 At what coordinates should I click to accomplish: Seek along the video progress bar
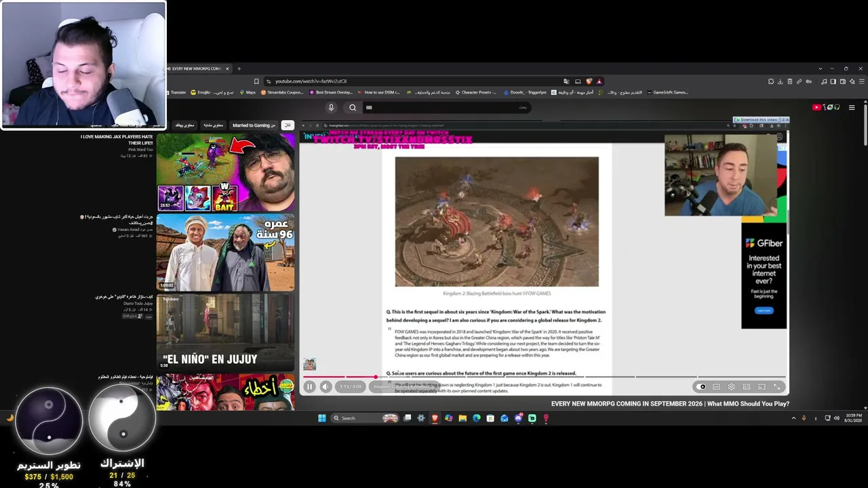544,376
